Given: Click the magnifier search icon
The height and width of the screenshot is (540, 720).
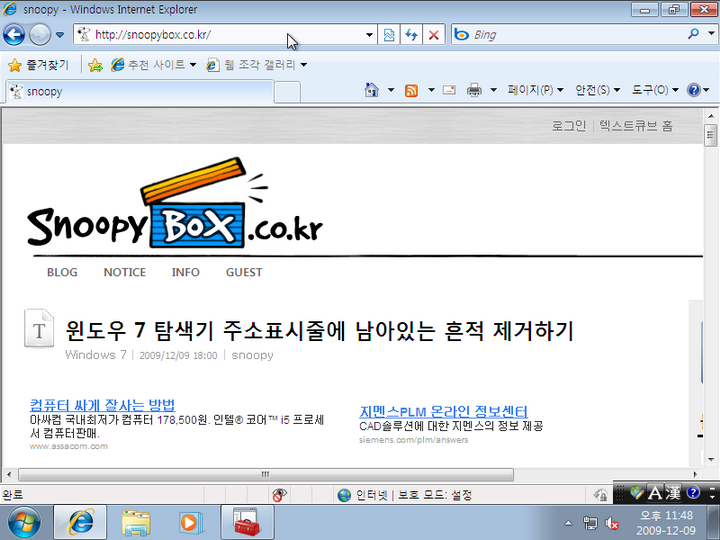Looking at the screenshot, I should (693, 34).
